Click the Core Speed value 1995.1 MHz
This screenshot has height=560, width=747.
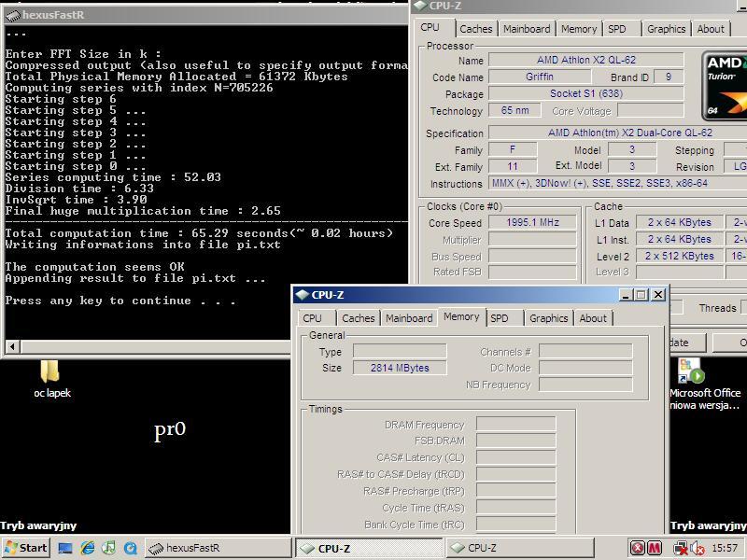pos(532,222)
